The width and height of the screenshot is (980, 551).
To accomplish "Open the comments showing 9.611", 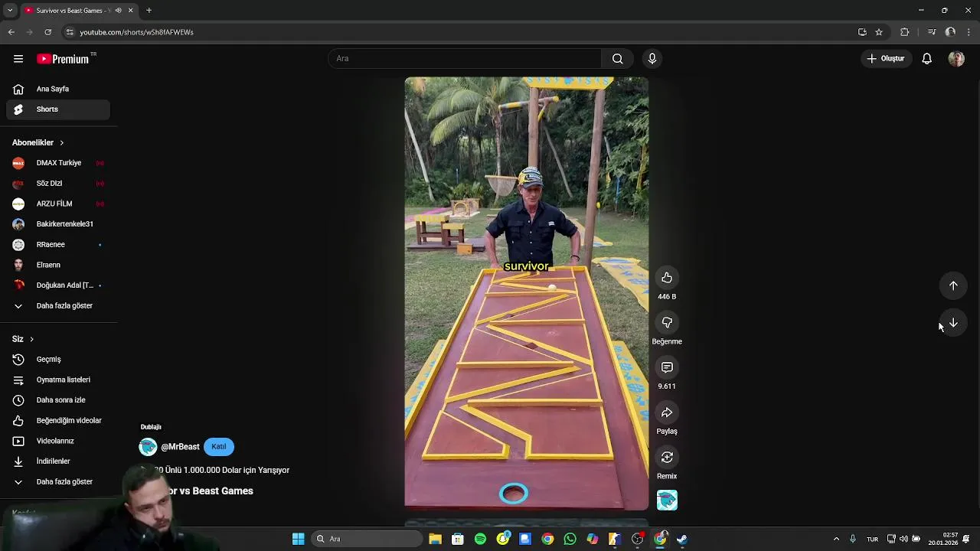I will (667, 367).
